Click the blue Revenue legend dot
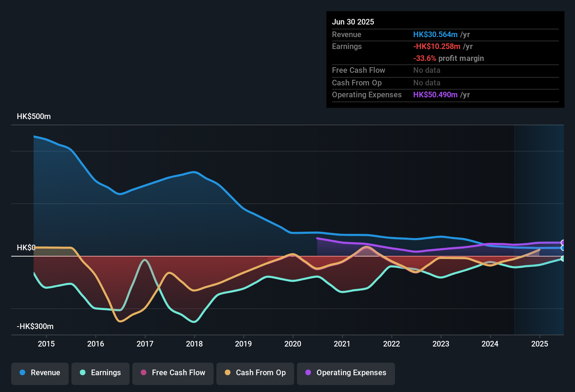The width and height of the screenshot is (575, 392). 22,373
